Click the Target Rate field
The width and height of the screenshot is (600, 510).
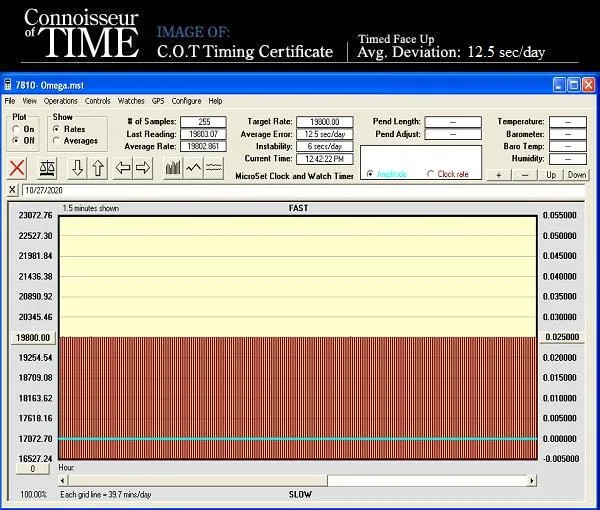pyautogui.click(x=324, y=122)
